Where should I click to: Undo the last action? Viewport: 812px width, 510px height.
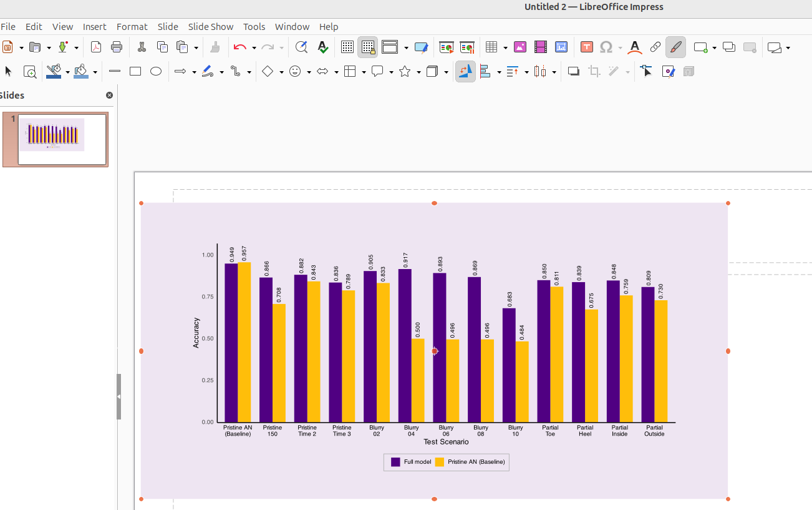coord(240,47)
